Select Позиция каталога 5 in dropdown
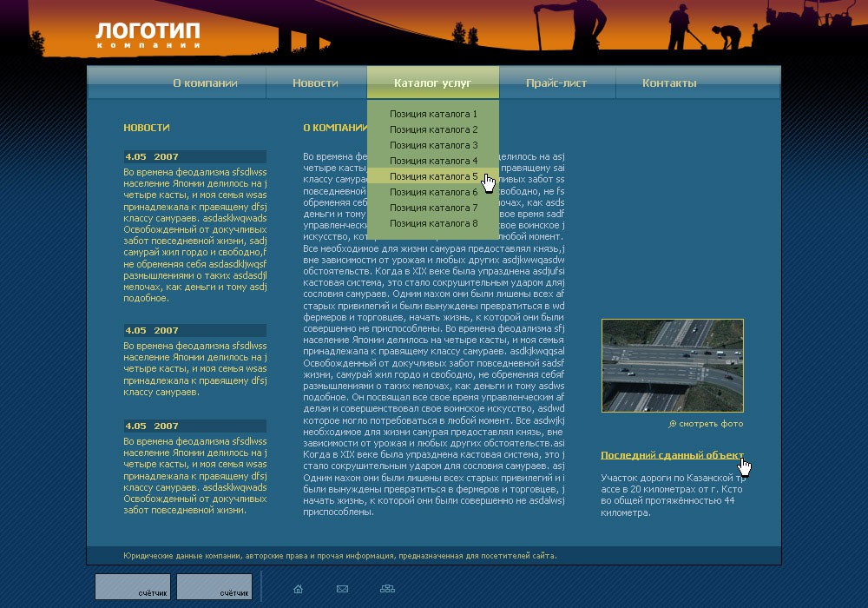This screenshot has width=868, height=608. pos(433,176)
